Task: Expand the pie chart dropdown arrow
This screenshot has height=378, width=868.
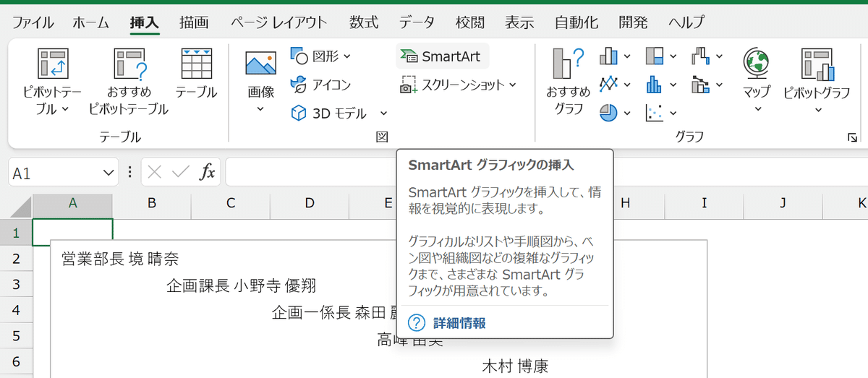Action: click(627, 113)
